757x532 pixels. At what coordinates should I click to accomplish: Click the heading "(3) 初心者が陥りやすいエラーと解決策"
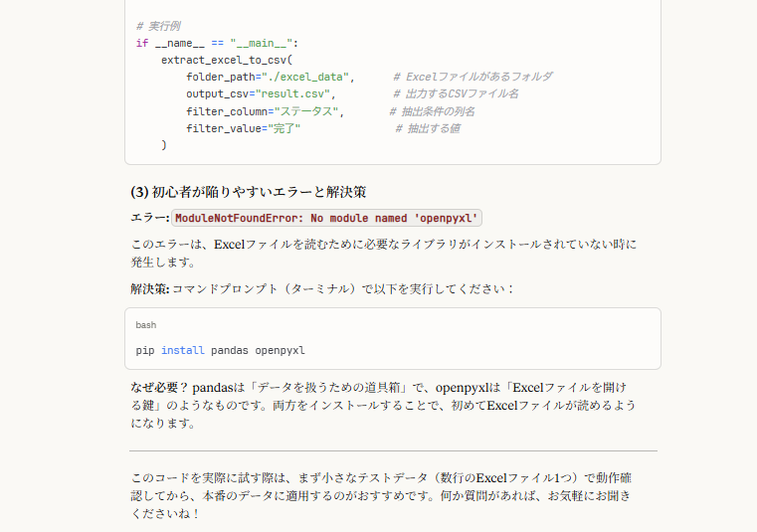tap(255, 192)
